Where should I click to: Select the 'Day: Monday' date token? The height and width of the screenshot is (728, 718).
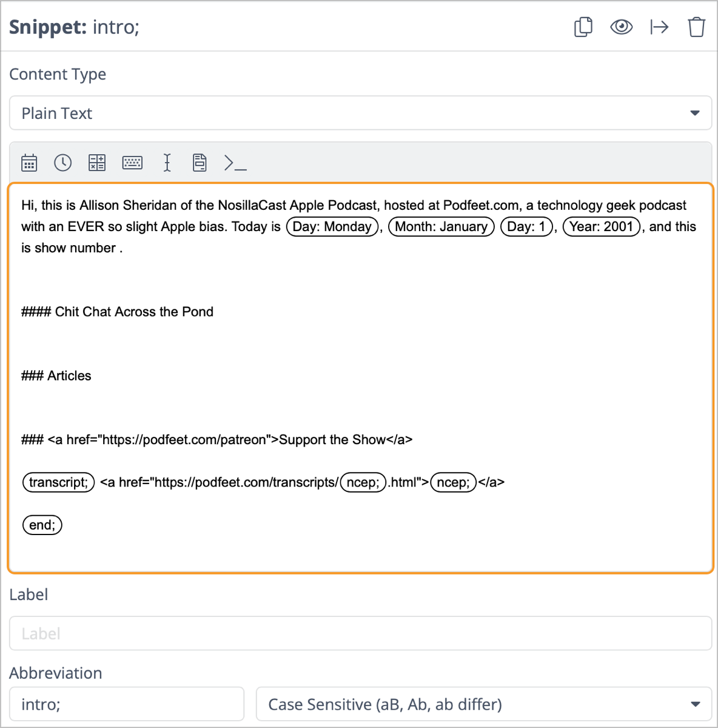tap(332, 227)
